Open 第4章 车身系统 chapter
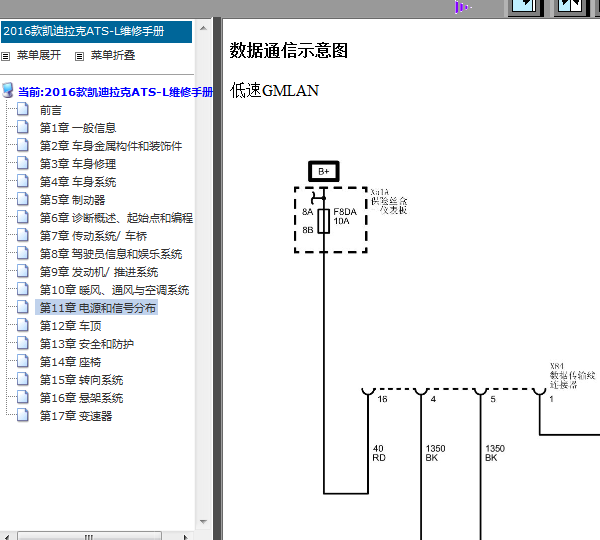Viewport: 600px width, 540px height. 78,182
